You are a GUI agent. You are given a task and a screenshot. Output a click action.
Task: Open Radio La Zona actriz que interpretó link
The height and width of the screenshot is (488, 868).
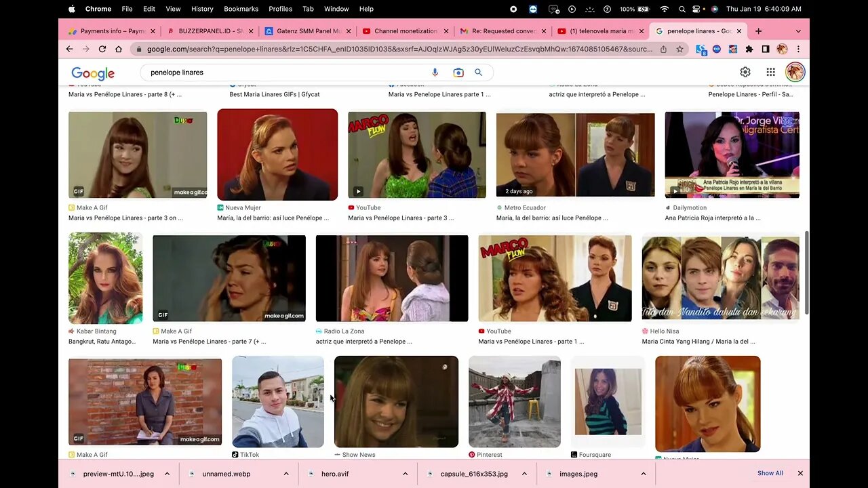pyautogui.click(x=363, y=342)
